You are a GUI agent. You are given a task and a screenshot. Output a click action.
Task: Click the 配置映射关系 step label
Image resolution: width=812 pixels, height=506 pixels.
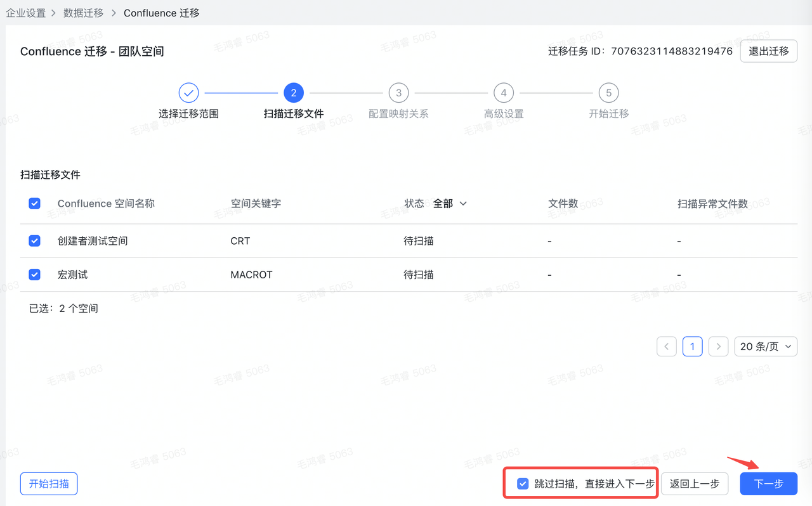pos(398,114)
